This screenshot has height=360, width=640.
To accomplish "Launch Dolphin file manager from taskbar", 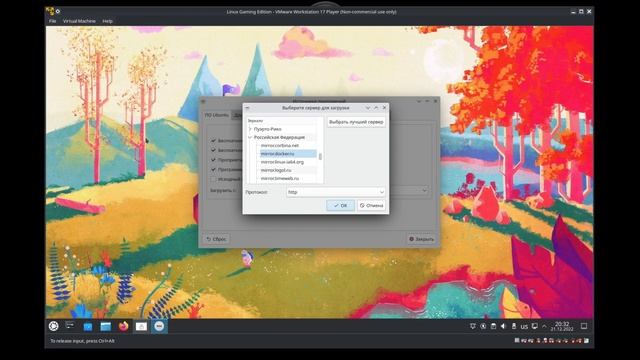I will click(x=106, y=326).
